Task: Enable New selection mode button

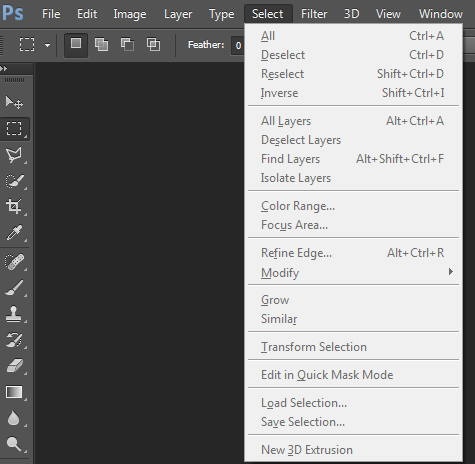Action: 76,45
